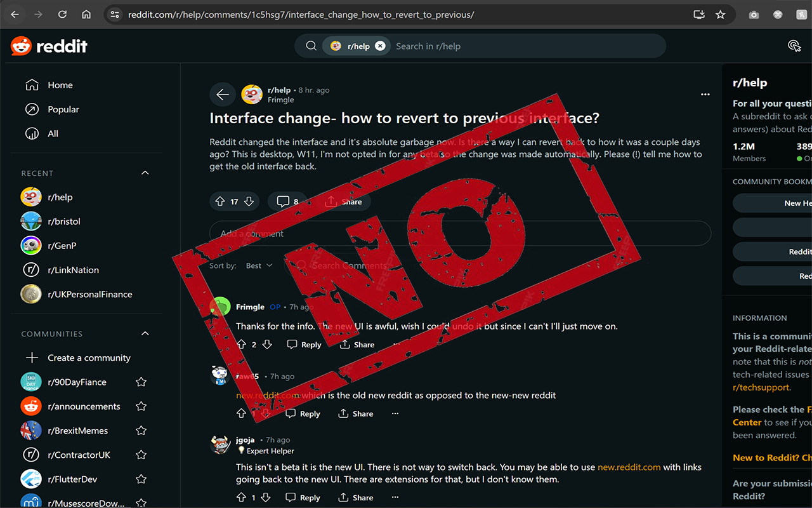The height and width of the screenshot is (508, 812).
Task: Click the All feed icon
Action: [x=30, y=133]
